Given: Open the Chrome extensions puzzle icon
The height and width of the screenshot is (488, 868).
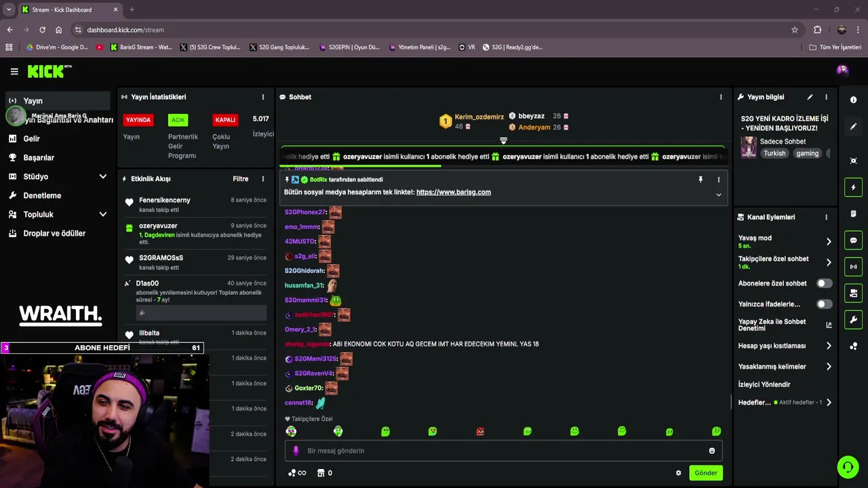Looking at the screenshot, I should [817, 30].
